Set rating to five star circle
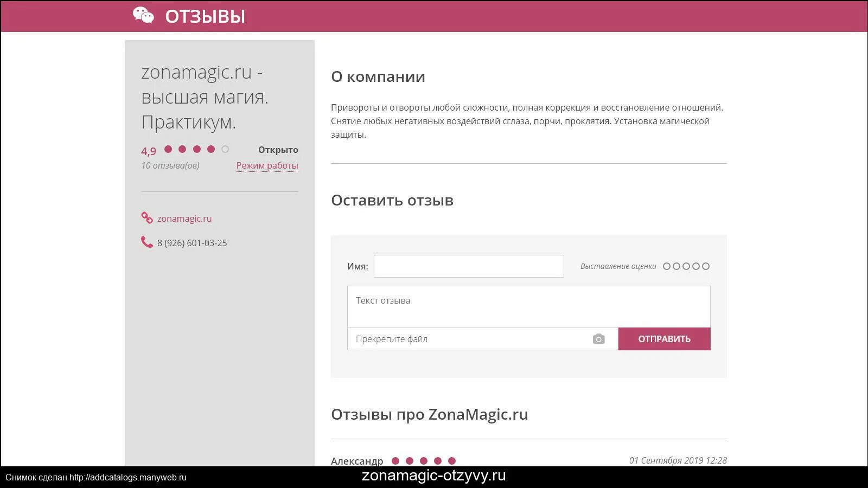This screenshot has width=868, height=488. point(706,266)
